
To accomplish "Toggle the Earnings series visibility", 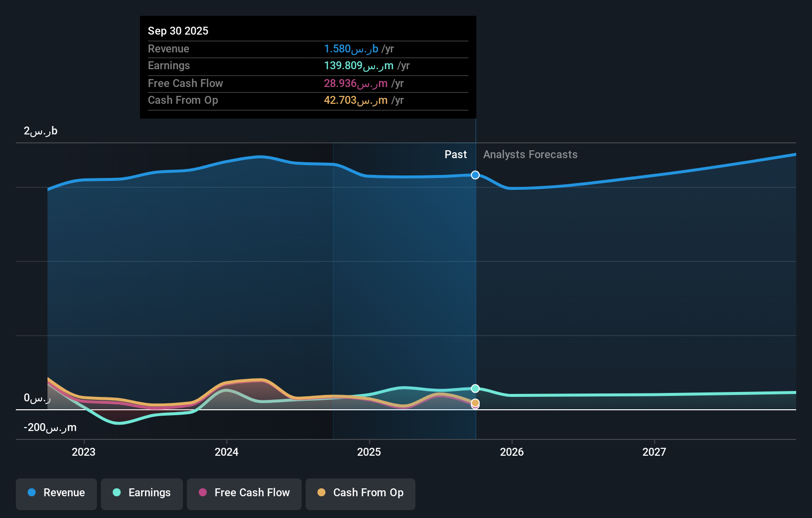I will pyautogui.click(x=141, y=494).
